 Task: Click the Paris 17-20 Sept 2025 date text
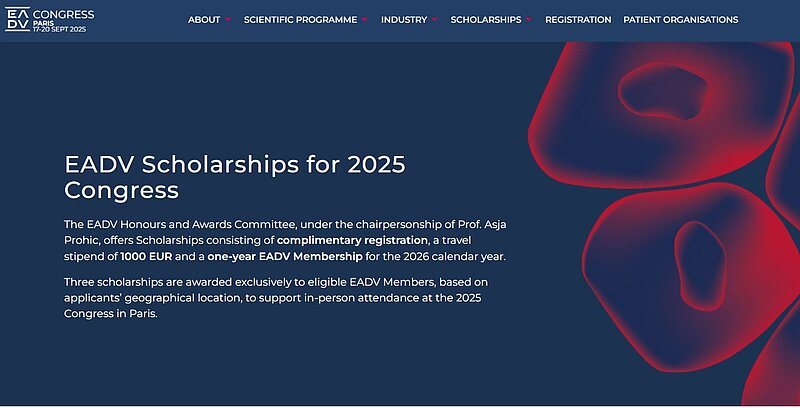click(62, 26)
